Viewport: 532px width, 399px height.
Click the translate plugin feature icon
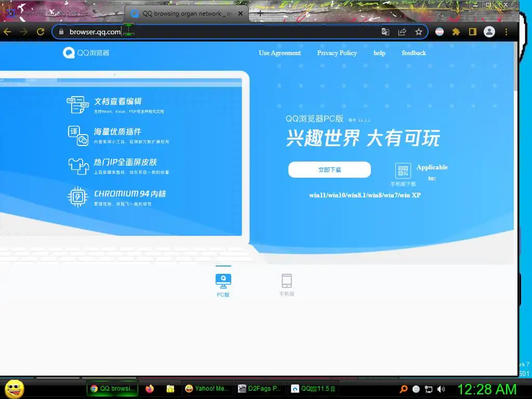click(x=78, y=136)
